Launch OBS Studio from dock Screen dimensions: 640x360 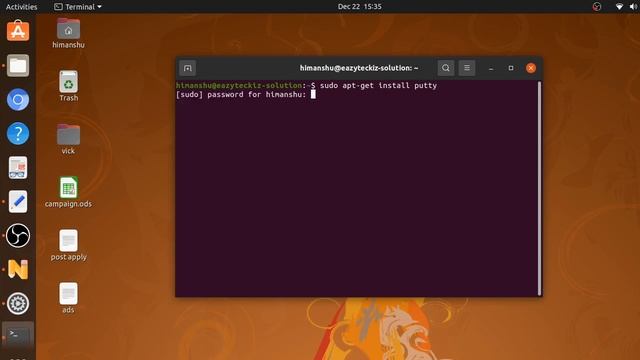pyautogui.click(x=18, y=236)
